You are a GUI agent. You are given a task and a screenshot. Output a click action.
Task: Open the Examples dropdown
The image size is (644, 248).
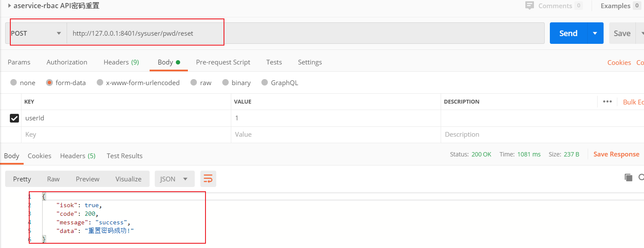point(621,6)
